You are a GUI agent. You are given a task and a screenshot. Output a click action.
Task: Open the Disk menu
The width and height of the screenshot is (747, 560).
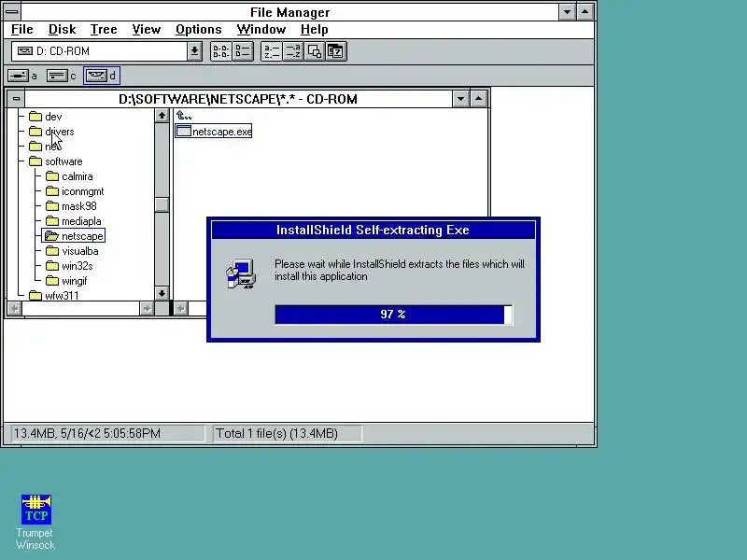(62, 30)
